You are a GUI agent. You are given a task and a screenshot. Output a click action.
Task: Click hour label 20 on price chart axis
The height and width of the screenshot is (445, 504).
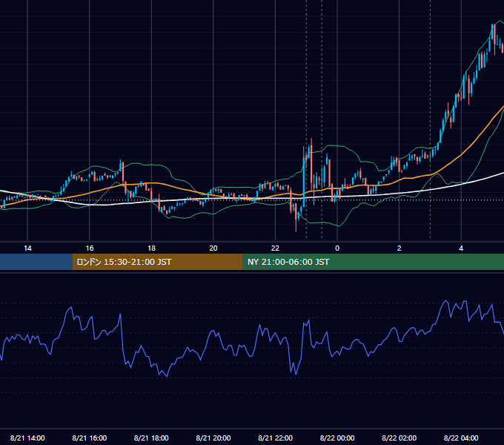click(x=213, y=248)
